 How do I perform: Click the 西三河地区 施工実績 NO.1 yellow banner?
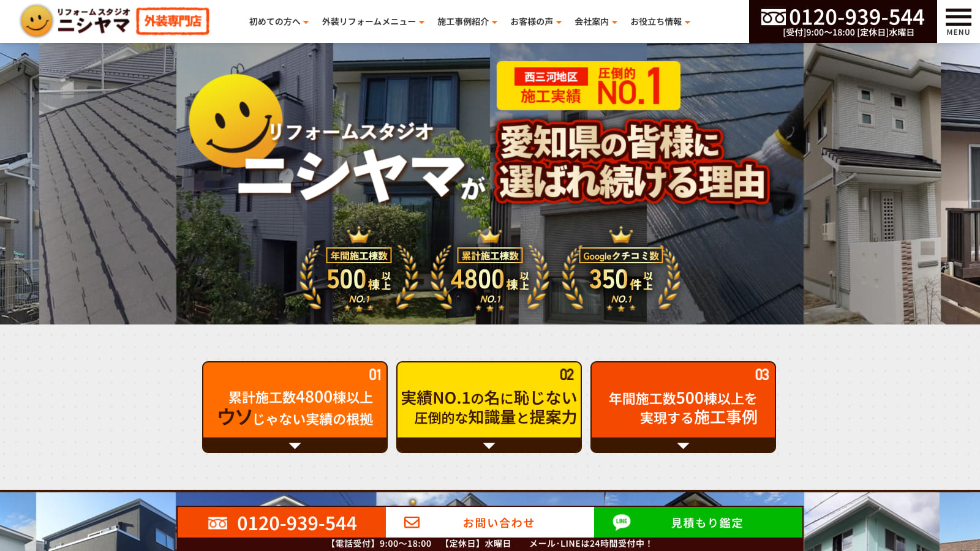[x=589, y=86]
